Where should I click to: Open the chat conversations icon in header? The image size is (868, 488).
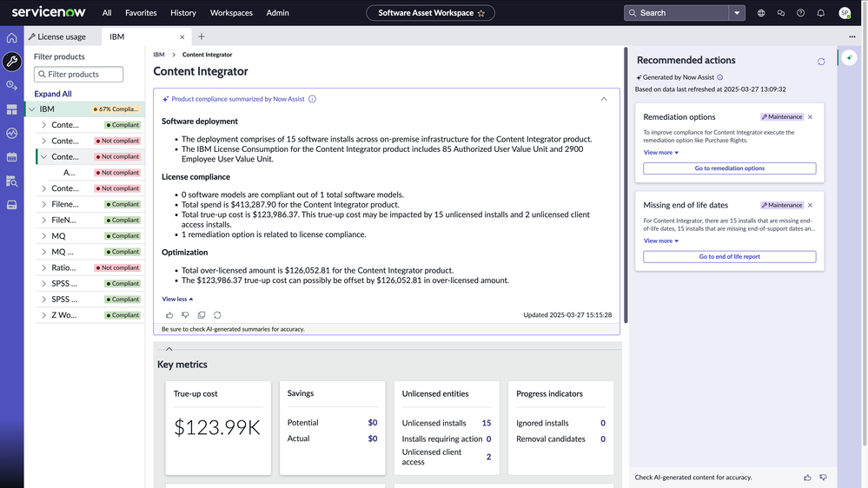point(781,13)
